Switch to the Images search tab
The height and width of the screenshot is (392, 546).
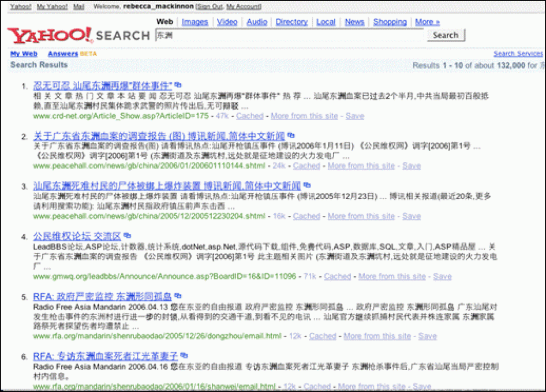pyautogui.click(x=195, y=22)
